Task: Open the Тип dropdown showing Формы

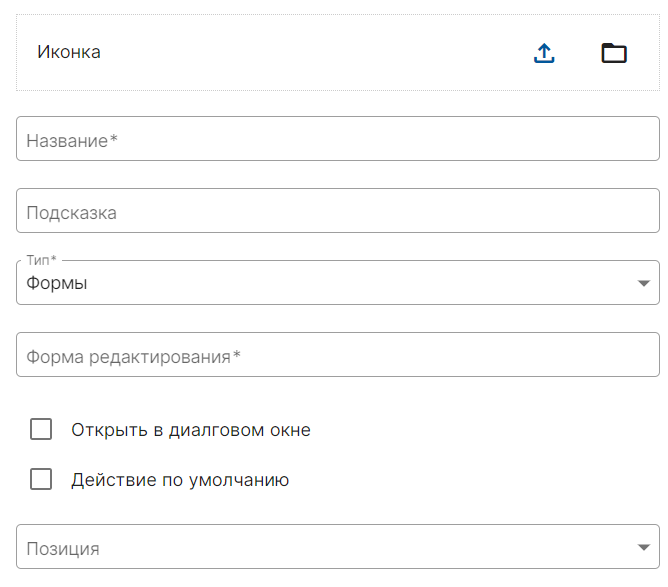Action: point(338,282)
